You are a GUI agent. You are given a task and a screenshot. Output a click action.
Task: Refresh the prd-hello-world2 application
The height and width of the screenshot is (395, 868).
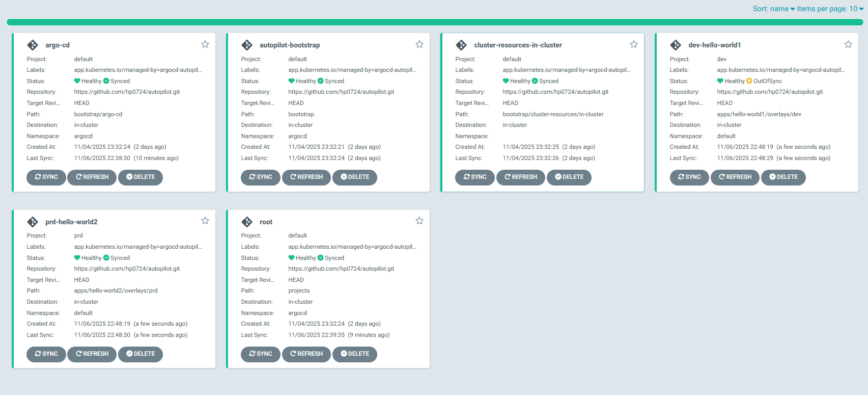tap(92, 354)
